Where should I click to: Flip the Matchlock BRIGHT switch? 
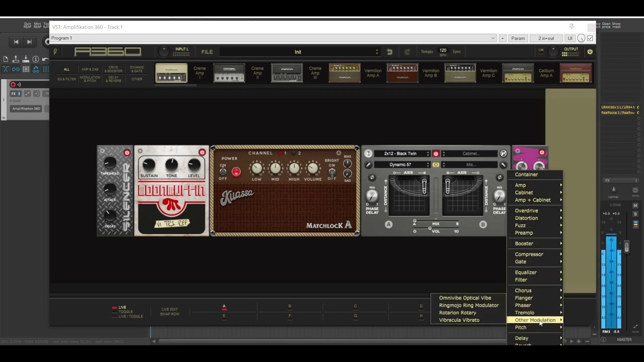click(x=332, y=171)
